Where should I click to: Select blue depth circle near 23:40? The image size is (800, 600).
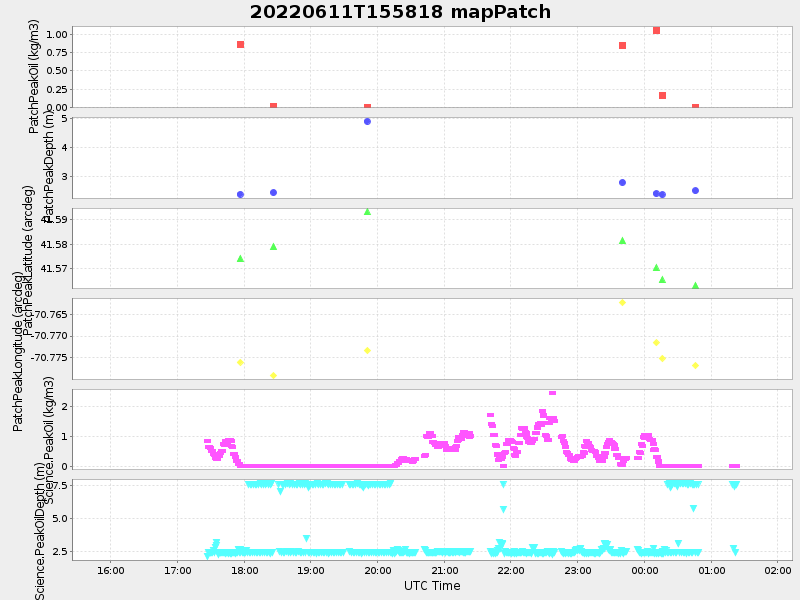(x=622, y=183)
